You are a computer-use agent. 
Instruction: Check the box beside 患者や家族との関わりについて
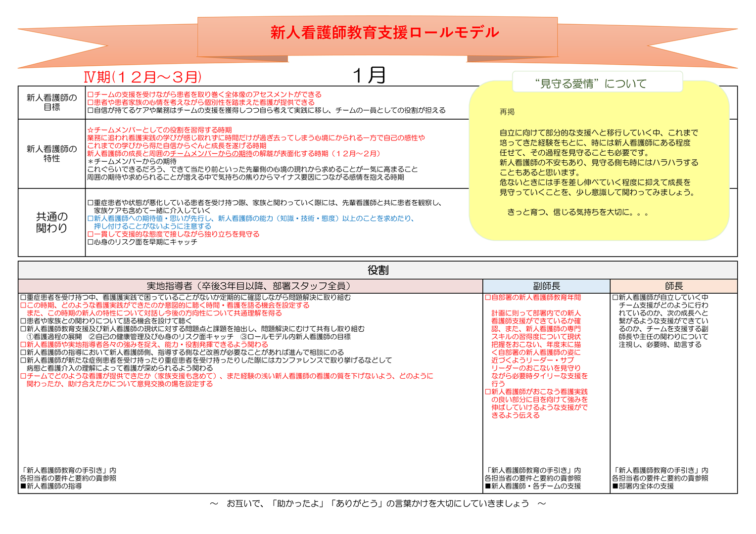click(23, 321)
